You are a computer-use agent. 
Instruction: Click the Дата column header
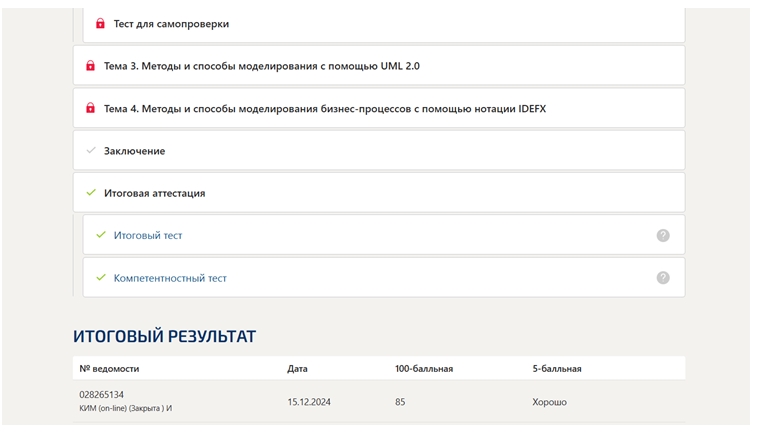297,368
